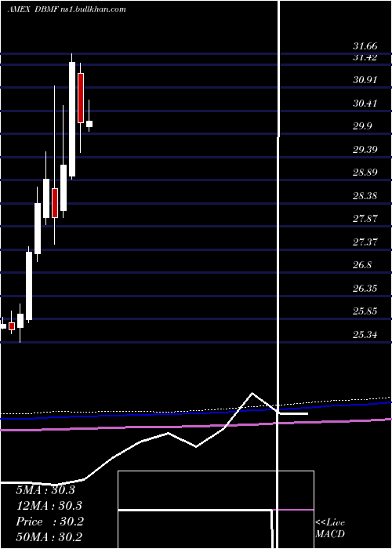This screenshot has height=549, width=392.
Task: Click the 29.9 price label
Action: (x=362, y=126)
